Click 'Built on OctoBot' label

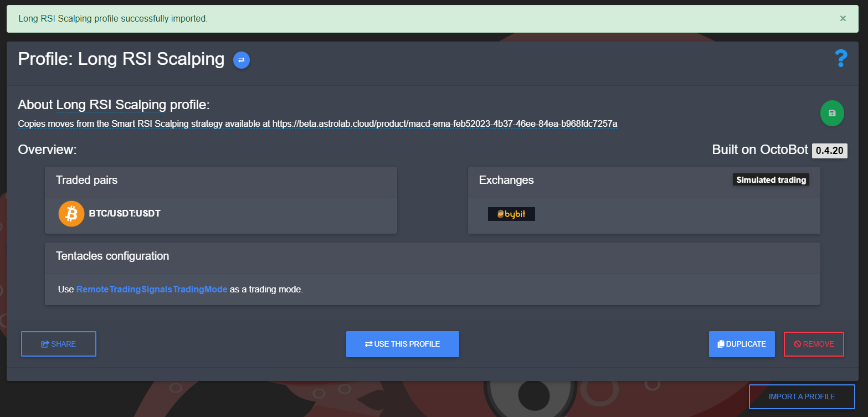(760, 150)
